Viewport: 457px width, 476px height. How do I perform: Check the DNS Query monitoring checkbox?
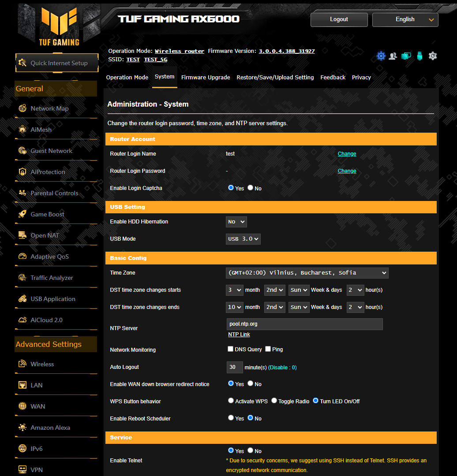pos(231,349)
